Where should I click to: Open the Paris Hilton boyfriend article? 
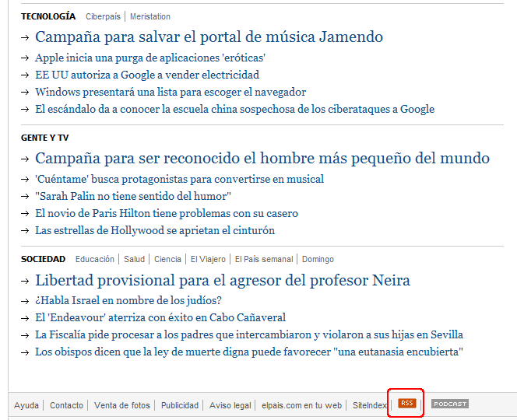[167, 213]
